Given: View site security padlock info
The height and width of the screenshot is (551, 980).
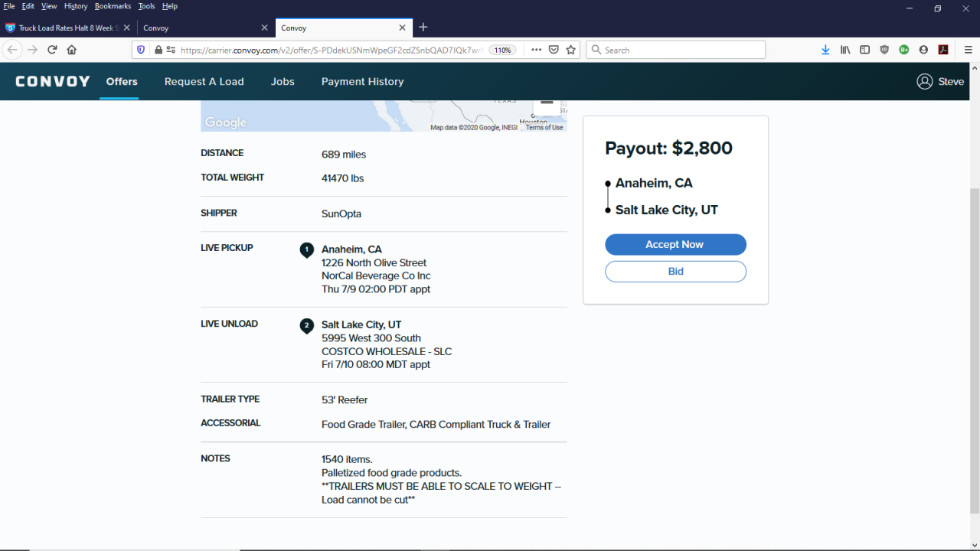Looking at the screenshot, I should tap(158, 50).
